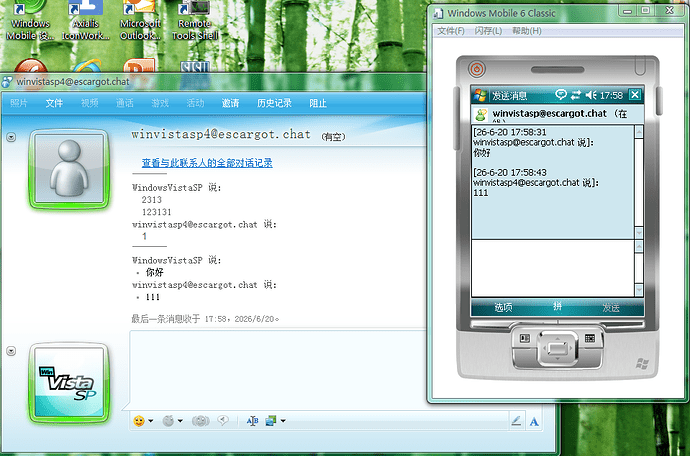This screenshot has width=690, height=456.
Task: Select 通话 in the Messenger toolbar
Action: [x=125, y=103]
